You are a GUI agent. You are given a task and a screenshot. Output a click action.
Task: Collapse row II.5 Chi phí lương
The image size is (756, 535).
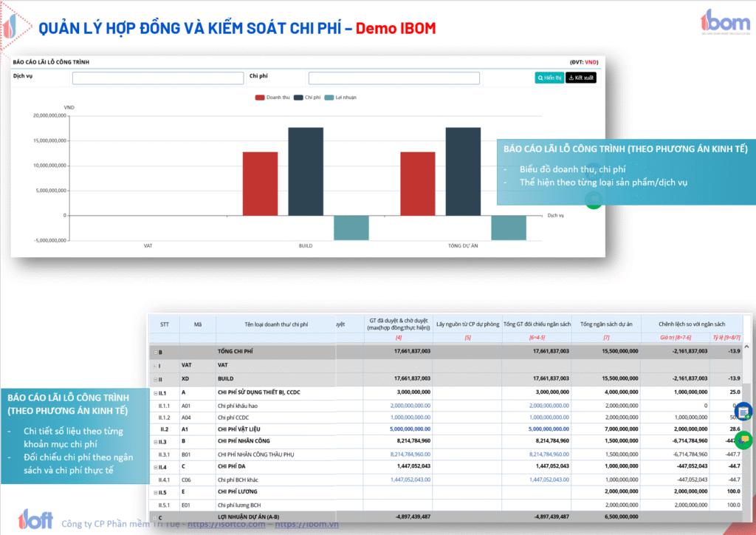click(x=156, y=492)
